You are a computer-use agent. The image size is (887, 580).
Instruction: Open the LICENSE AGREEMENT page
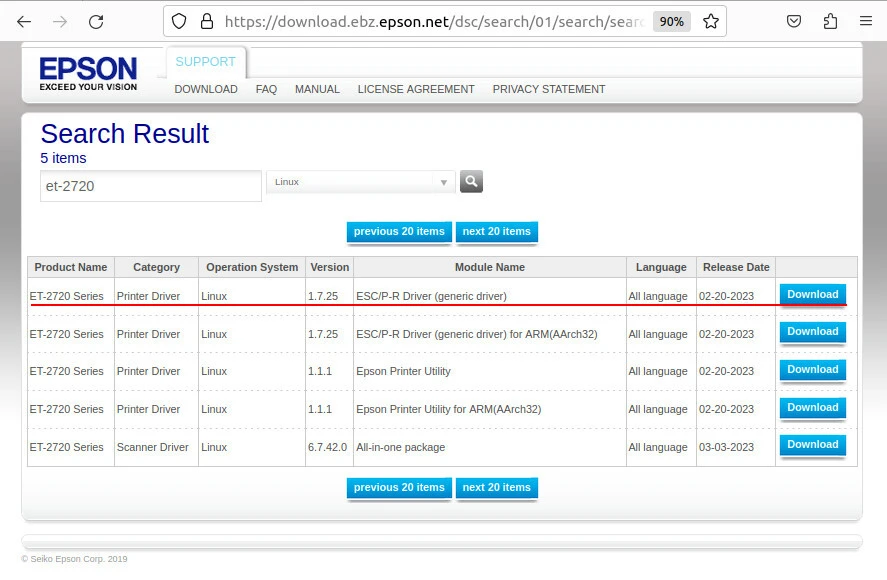416,89
